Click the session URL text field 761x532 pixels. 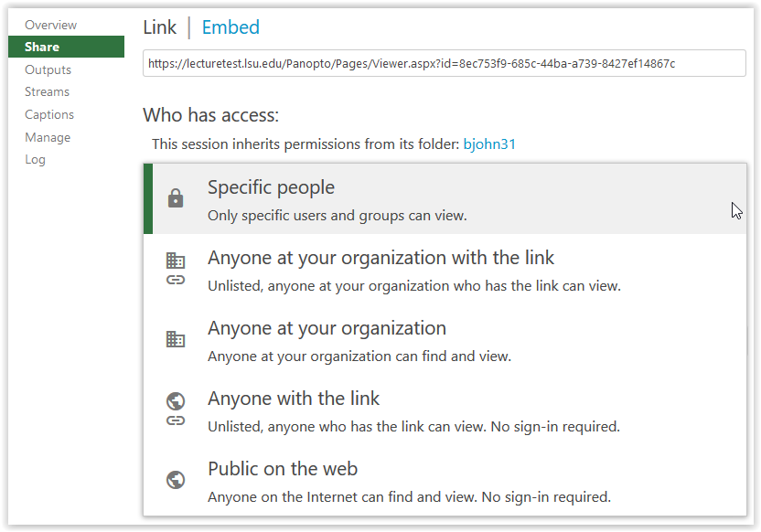pyautogui.click(x=445, y=63)
